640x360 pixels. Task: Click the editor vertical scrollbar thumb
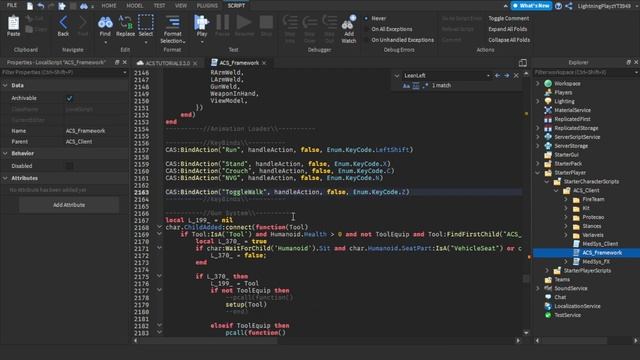coord(526,278)
